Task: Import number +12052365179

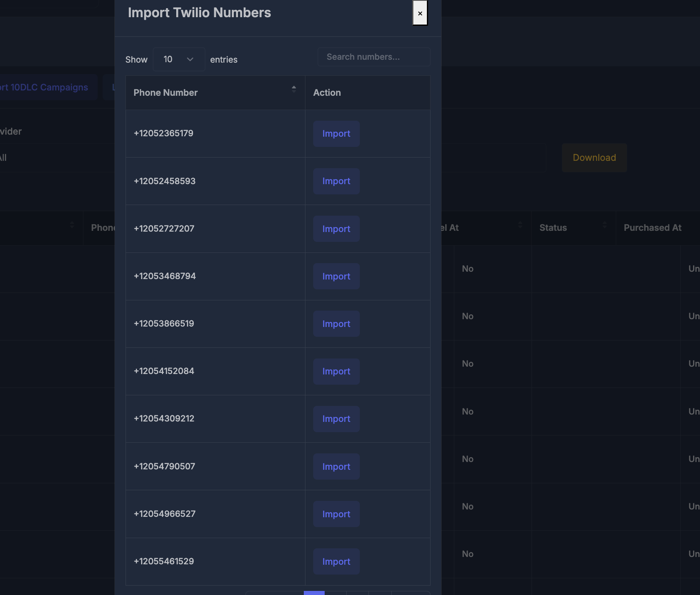Action: [336, 134]
